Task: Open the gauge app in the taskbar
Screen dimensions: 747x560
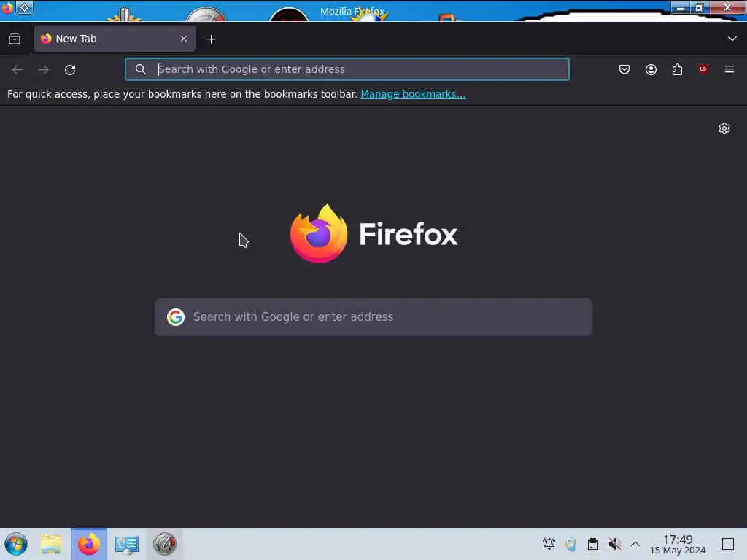Action: click(x=164, y=544)
